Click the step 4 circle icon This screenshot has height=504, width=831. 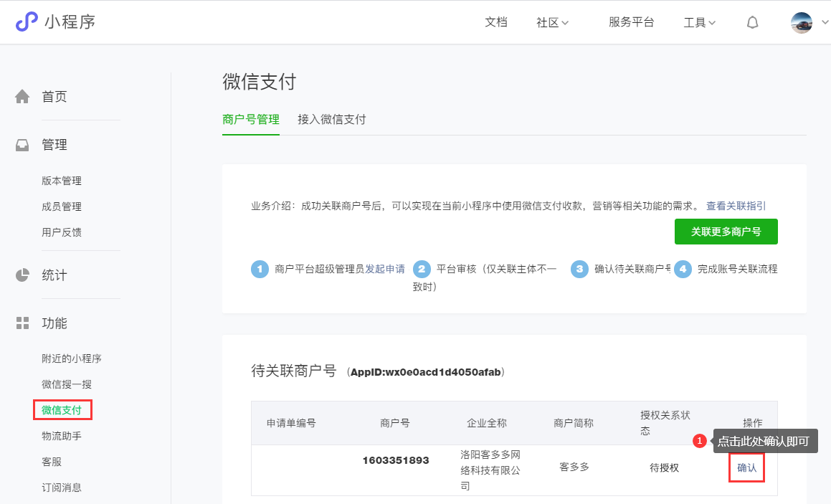683,269
